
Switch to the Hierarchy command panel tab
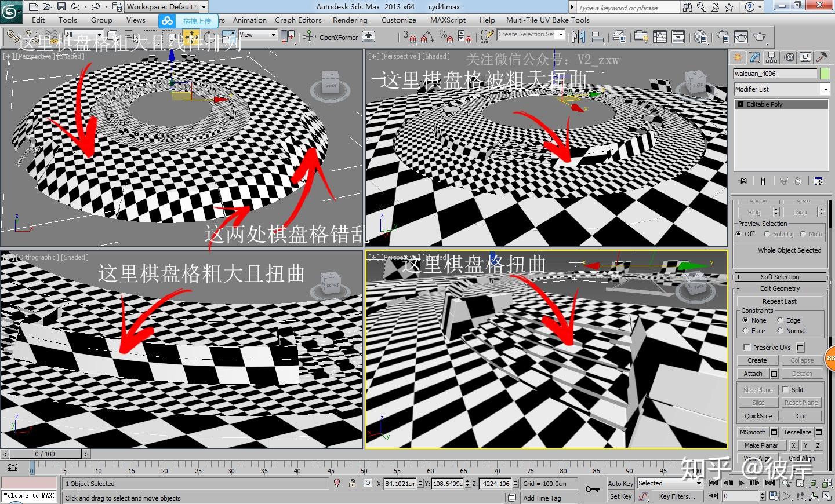(771, 57)
